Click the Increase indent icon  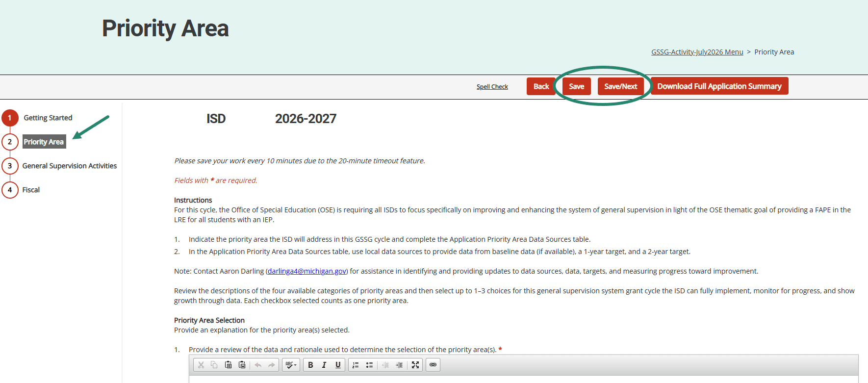[399, 365]
